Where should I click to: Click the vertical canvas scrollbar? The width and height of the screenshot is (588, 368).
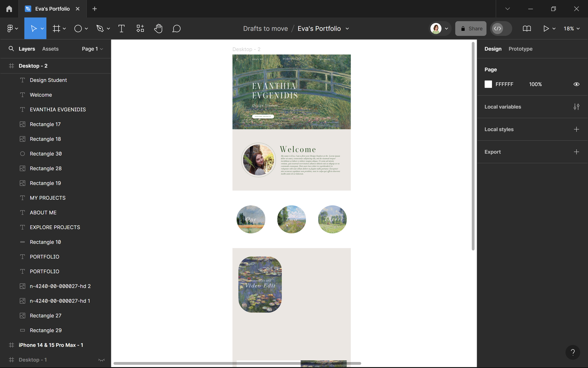click(473, 146)
